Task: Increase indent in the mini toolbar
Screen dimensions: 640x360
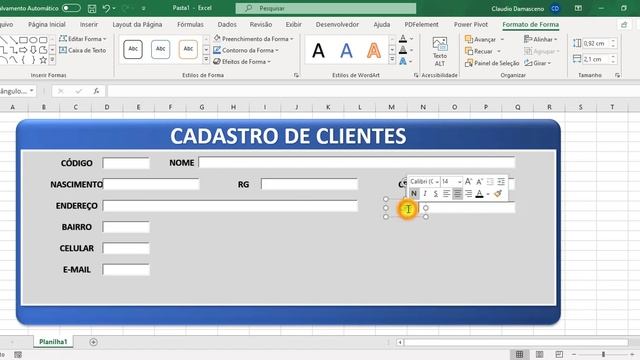Action: pos(501,182)
